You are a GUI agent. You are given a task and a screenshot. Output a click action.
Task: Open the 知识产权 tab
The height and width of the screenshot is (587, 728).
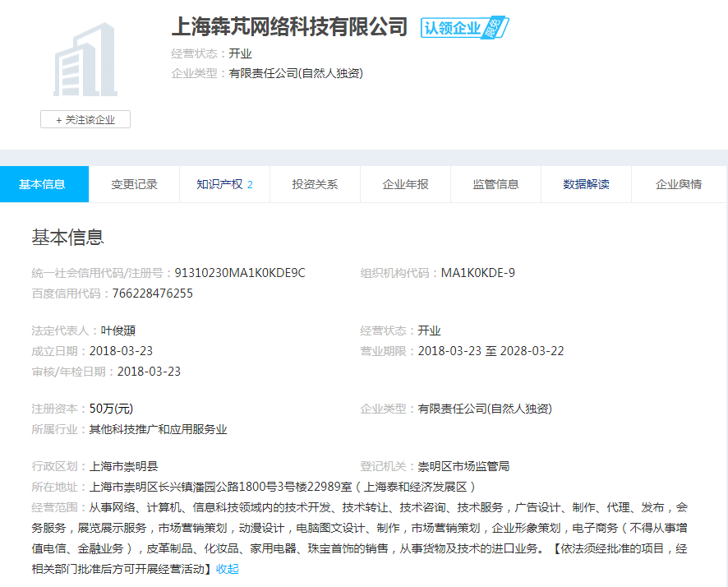pyautogui.click(x=224, y=184)
